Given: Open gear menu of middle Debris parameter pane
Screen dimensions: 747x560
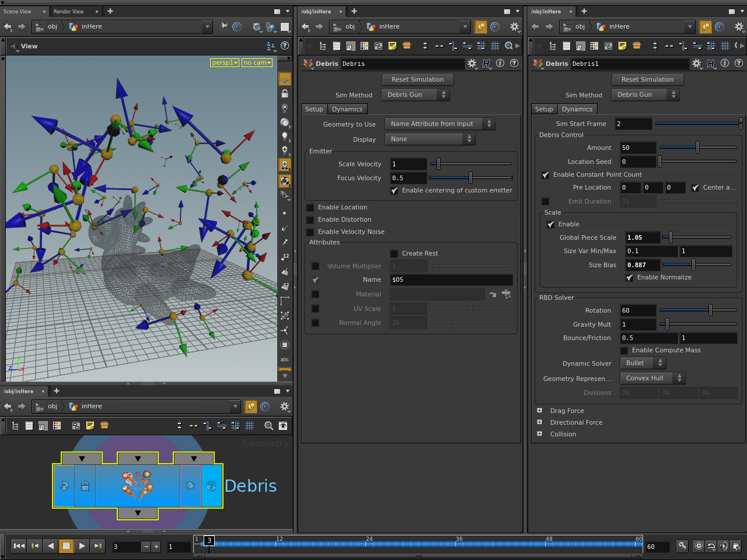Looking at the screenshot, I should point(472,64).
